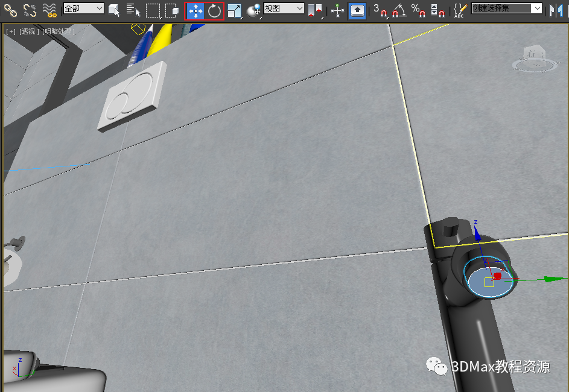Toggle the Percent Snap icon
The height and width of the screenshot is (392, 569).
(x=418, y=10)
